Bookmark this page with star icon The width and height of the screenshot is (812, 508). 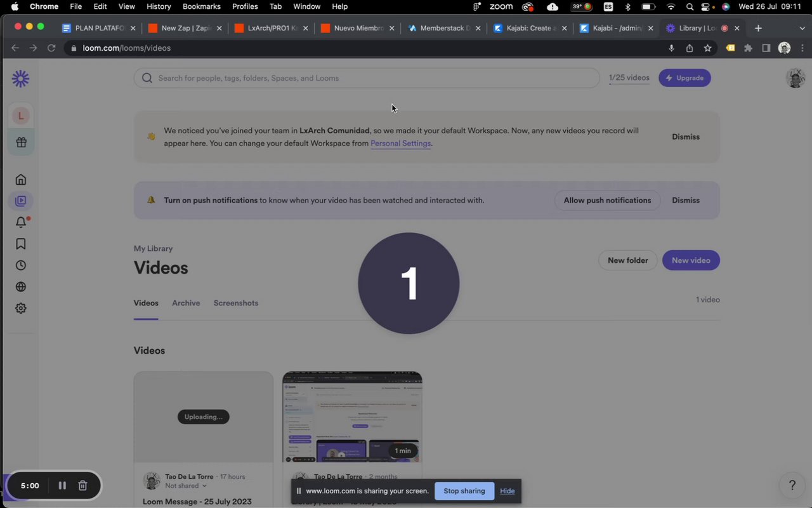707,48
